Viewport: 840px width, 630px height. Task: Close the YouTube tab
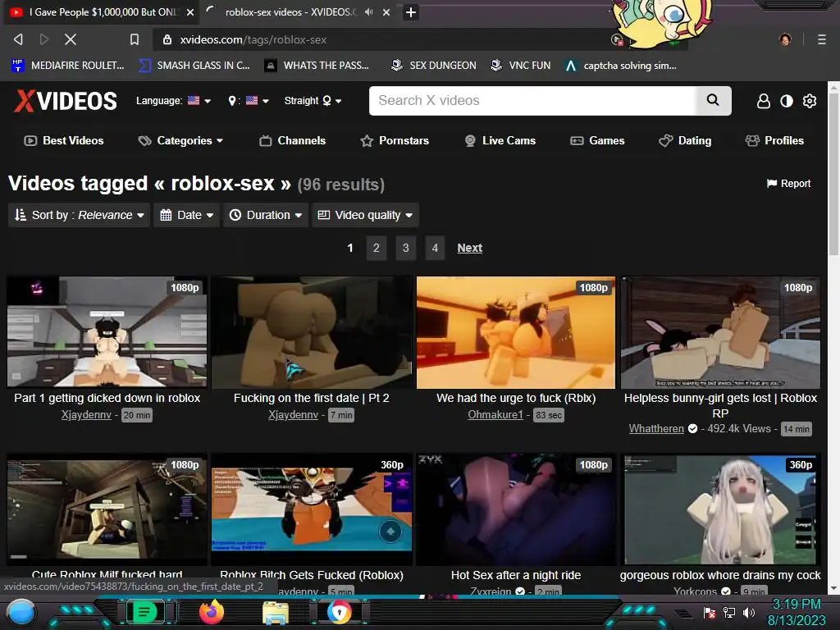pos(190,11)
